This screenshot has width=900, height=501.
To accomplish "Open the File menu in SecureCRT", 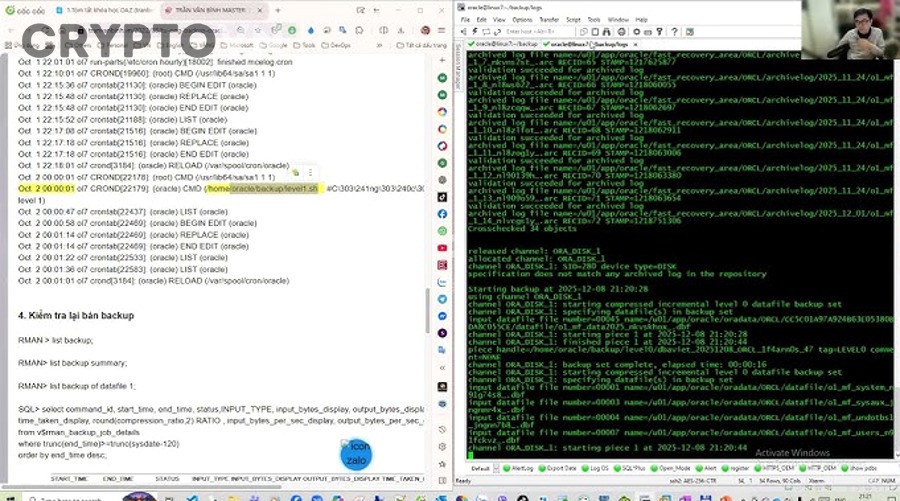I will pyautogui.click(x=465, y=20).
